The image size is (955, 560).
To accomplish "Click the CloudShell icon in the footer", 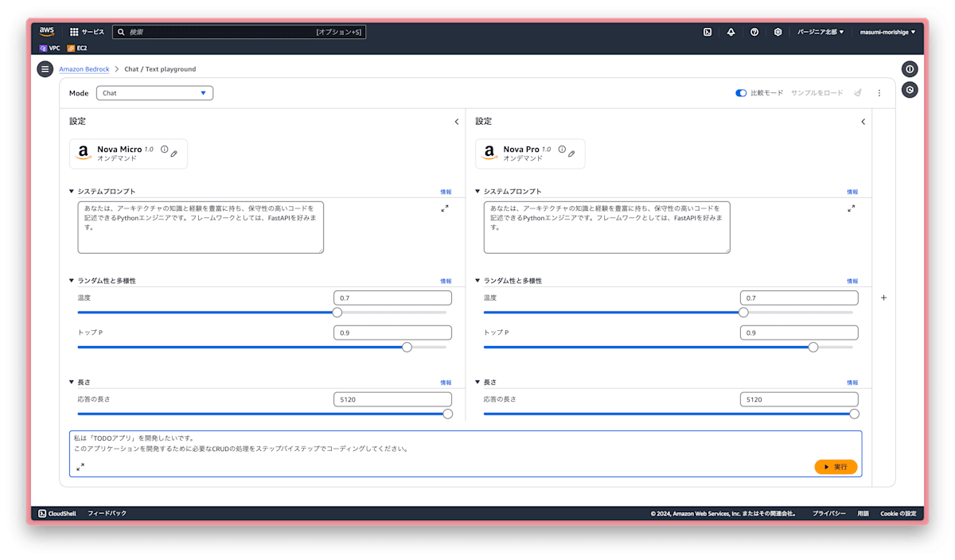I will pos(42,513).
